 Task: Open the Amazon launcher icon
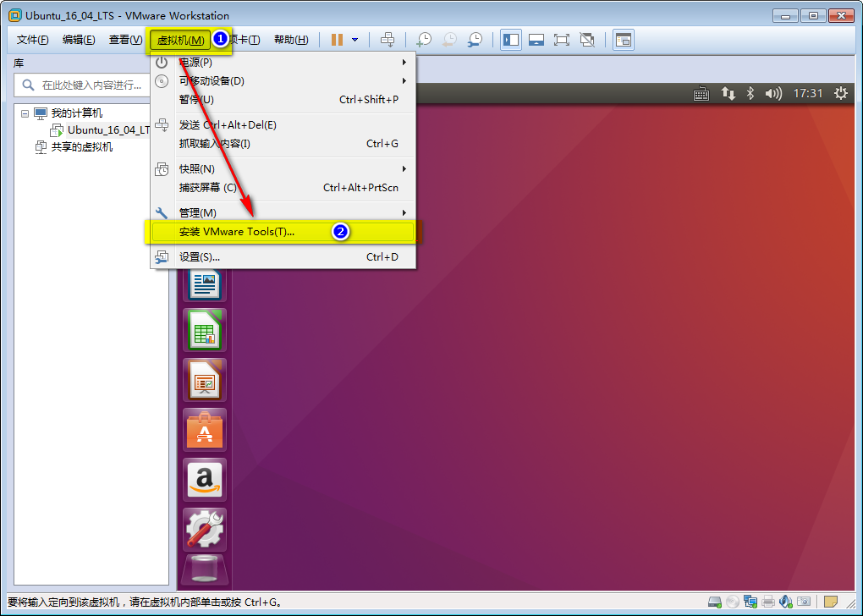(205, 480)
